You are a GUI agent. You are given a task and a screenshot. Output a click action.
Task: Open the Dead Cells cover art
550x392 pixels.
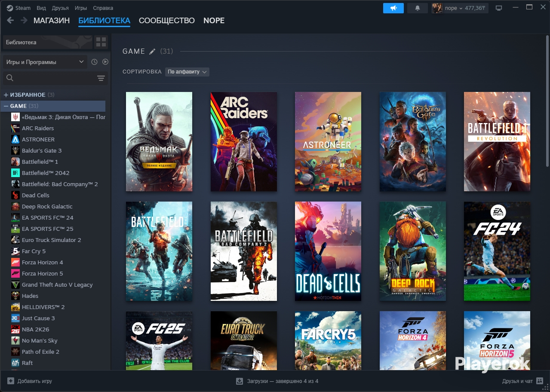[x=328, y=251]
